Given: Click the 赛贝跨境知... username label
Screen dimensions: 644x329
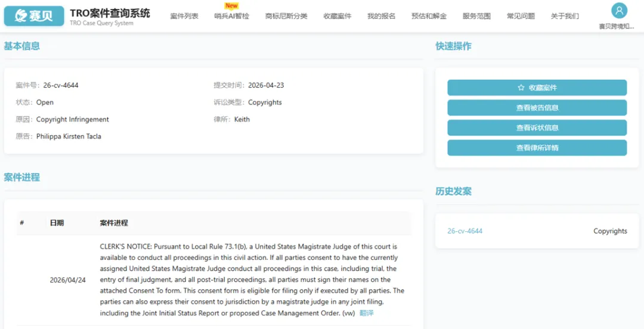Looking at the screenshot, I should tap(617, 27).
